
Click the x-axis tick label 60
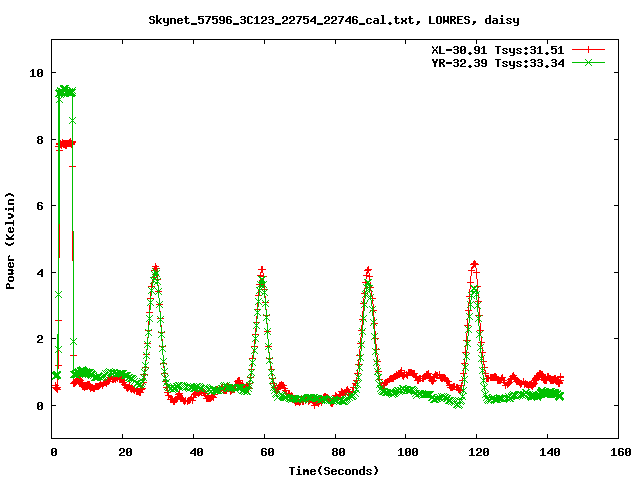tap(267, 452)
